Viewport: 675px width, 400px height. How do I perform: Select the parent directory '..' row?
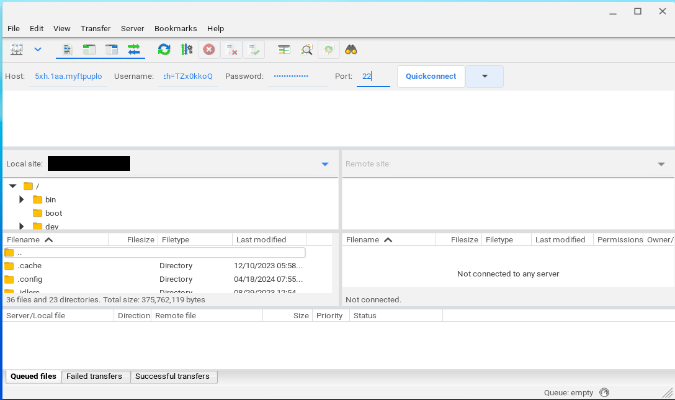(154, 253)
